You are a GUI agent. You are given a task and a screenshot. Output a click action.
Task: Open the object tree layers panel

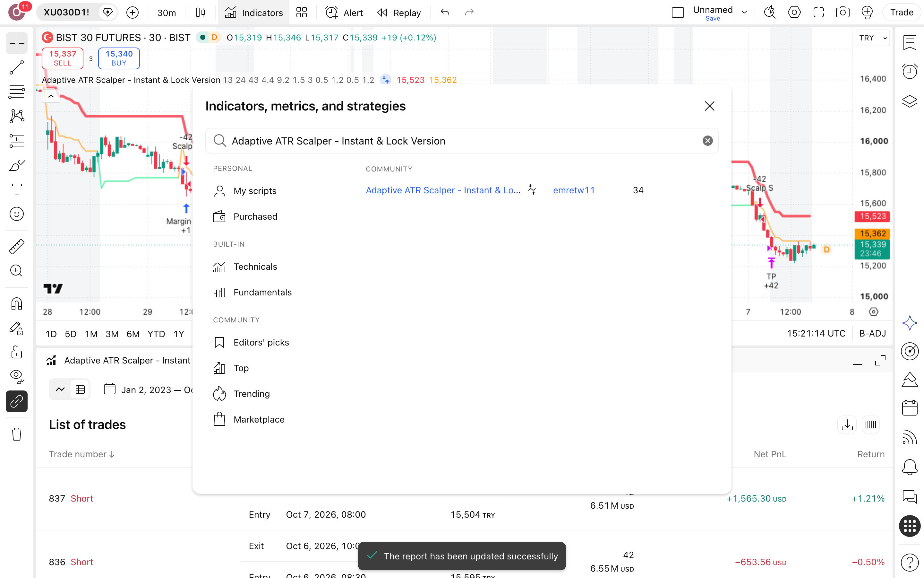click(910, 101)
